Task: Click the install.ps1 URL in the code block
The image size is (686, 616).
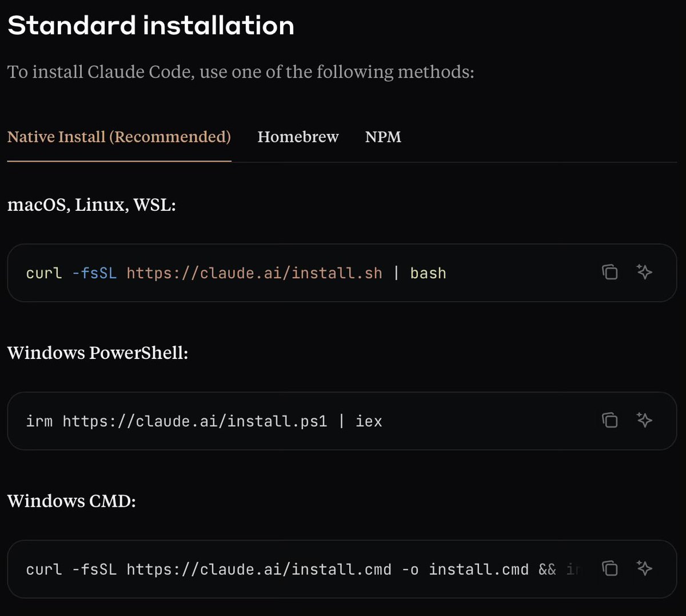Action: click(x=195, y=421)
